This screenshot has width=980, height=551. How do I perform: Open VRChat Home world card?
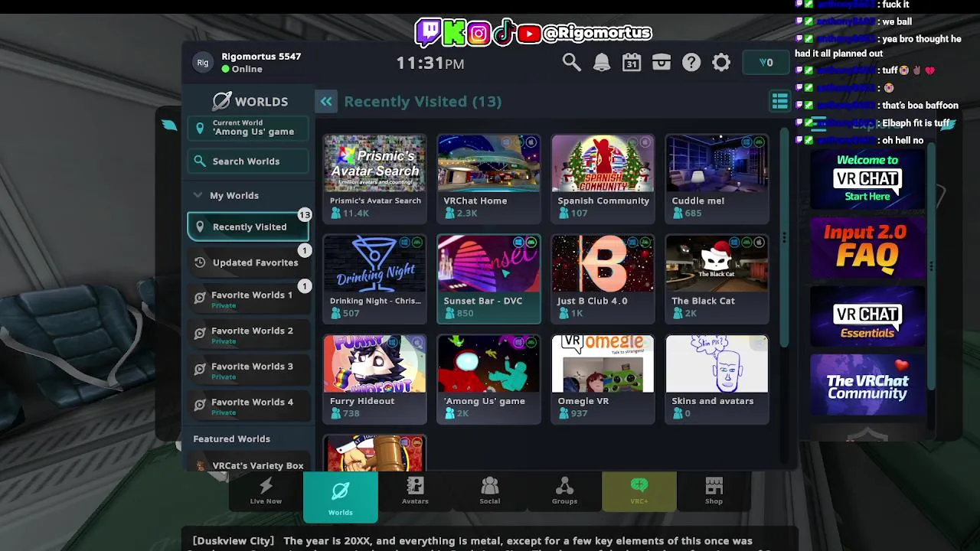(488, 178)
